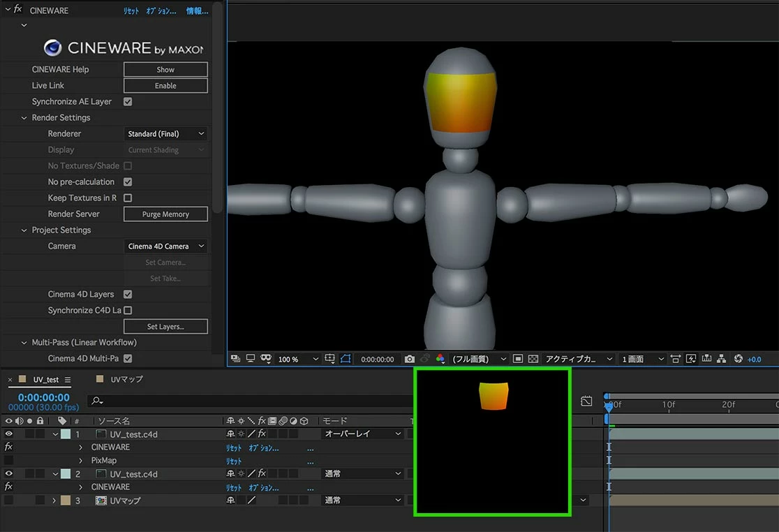
Task: Toggle the Cinema 4D Layers checkbox
Action: [x=128, y=294]
